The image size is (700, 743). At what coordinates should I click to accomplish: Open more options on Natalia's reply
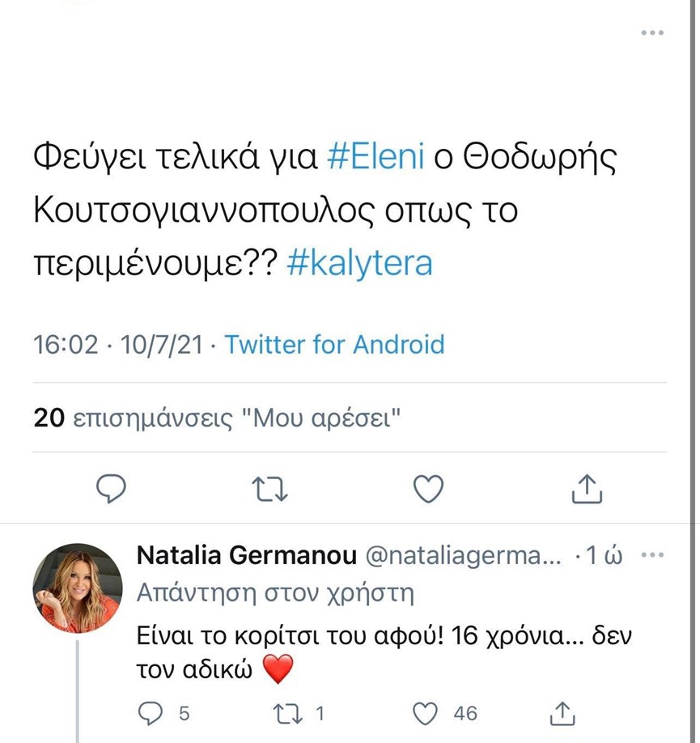pyautogui.click(x=652, y=556)
